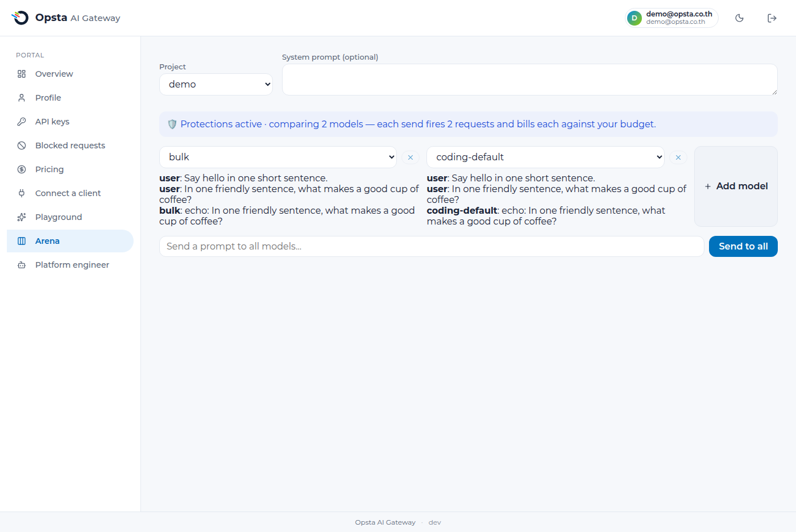Click 'Say hello' message in coding-default column
The image size is (796, 532).
click(511, 178)
